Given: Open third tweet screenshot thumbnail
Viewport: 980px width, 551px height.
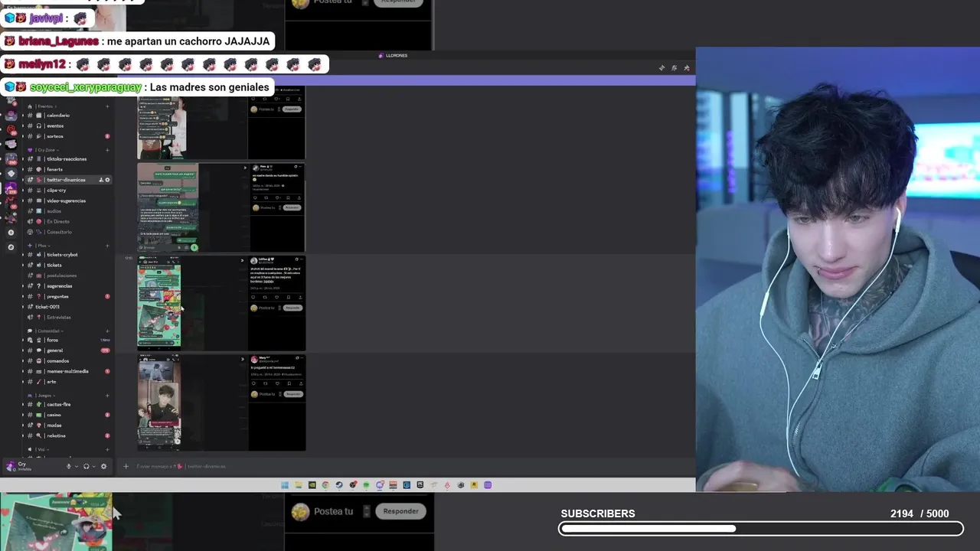Looking at the screenshot, I should pos(221,305).
